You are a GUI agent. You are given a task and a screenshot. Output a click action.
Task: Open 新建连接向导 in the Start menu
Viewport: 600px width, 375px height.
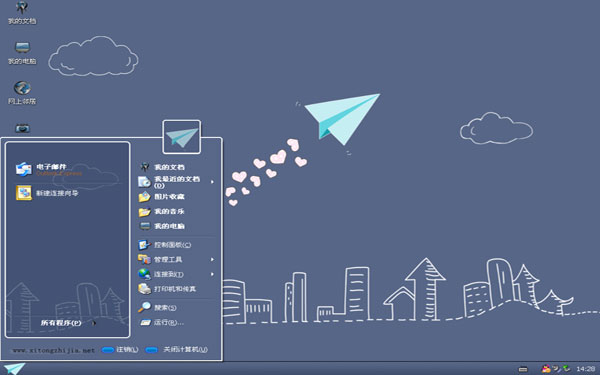[47, 193]
